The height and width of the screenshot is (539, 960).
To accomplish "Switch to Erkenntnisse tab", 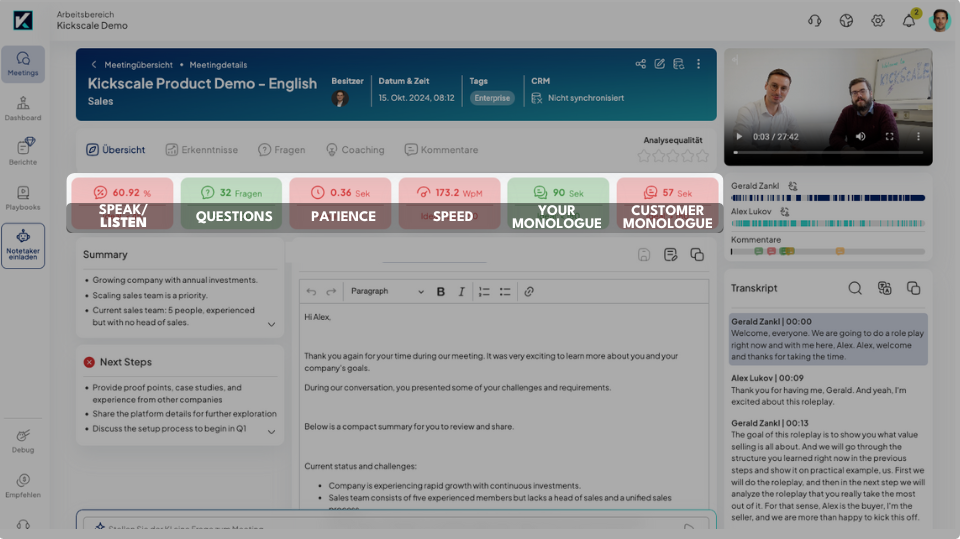I will tap(201, 149).
